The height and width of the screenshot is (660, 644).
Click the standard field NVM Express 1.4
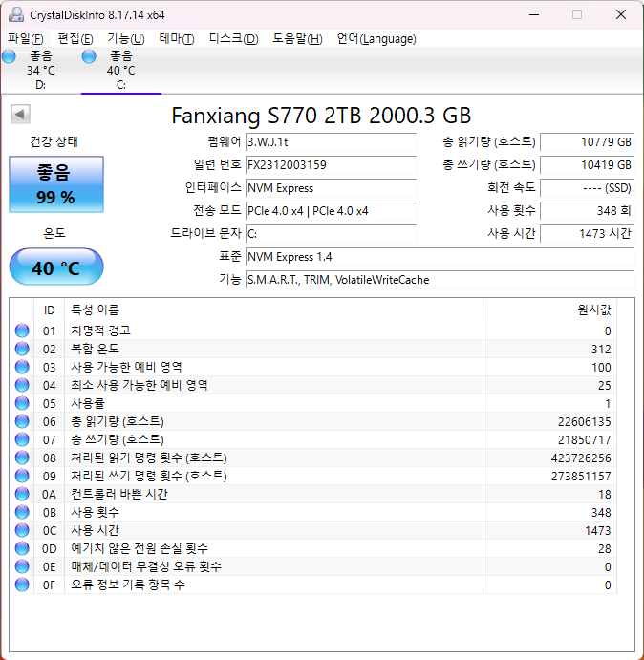click(440, 257)
